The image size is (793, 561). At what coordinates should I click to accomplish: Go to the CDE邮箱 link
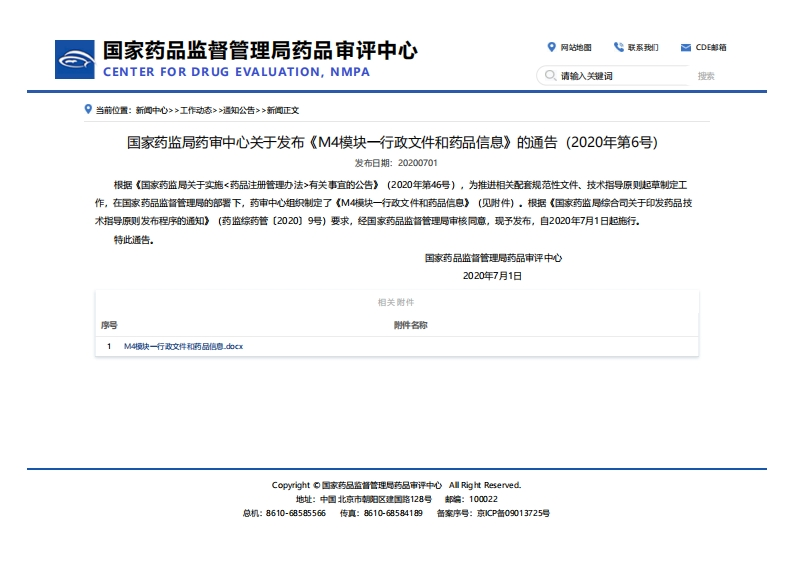[x=711, y=47]
